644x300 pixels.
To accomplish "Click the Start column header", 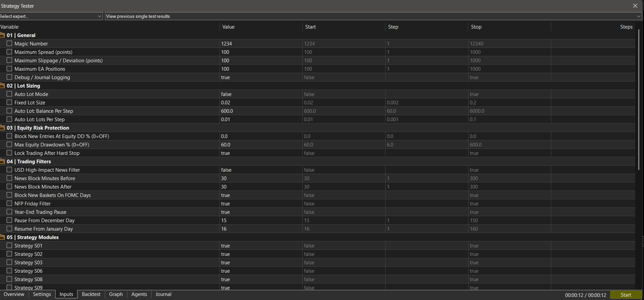I will tap(344, 27).
